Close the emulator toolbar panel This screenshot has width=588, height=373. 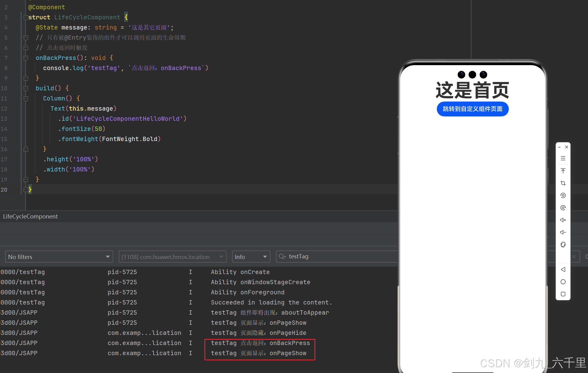click(567, 147)
